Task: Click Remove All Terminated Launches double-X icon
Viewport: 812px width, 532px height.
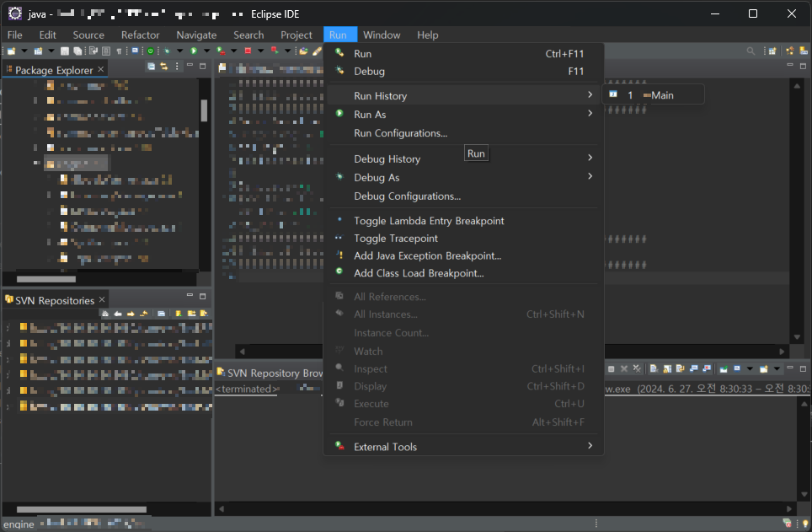Action: [637, 368]
